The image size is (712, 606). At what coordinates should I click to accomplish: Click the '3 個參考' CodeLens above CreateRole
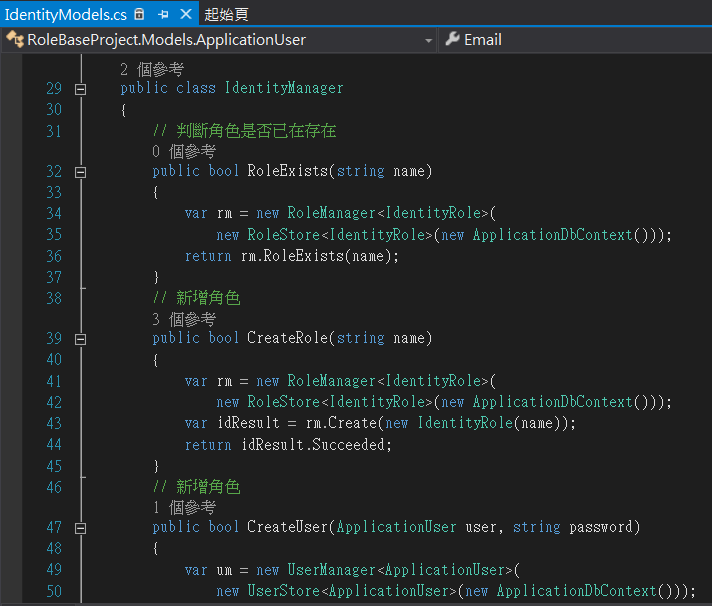pos(184,319)
